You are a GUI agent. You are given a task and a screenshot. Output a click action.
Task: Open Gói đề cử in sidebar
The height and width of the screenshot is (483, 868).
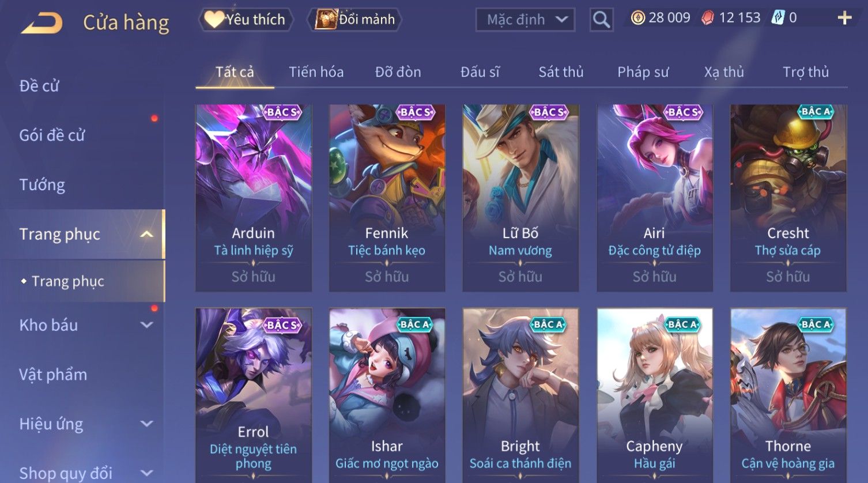pos(52,135)
